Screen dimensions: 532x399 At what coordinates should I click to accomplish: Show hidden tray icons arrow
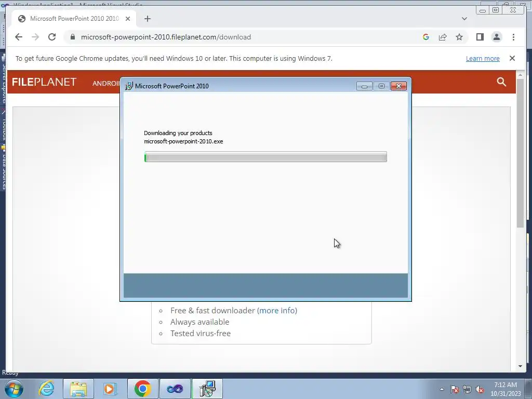coord(442,389)
